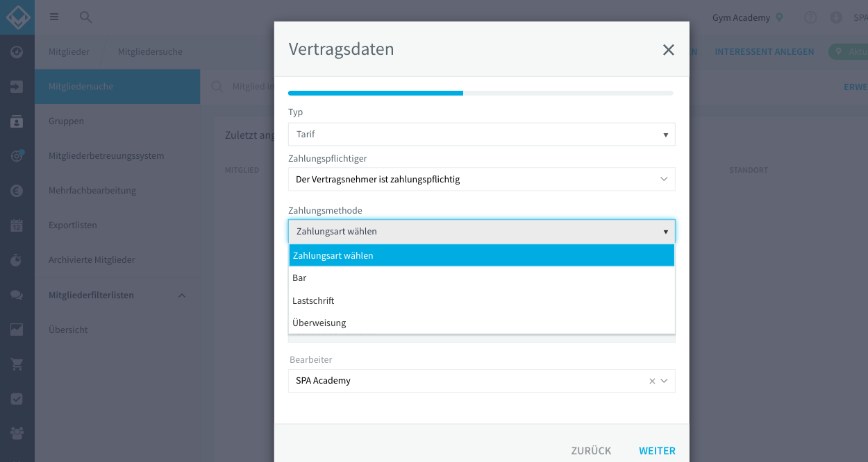Clear the SPA Academy Bearbeiter selection
The height and width of the screenshot is (462, 868).
pyautogui.click(x=652, y=381)
